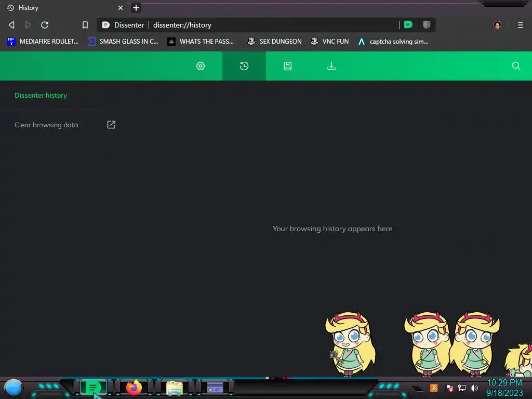
Task: Open the SMASH GLASS IN C... bookmark
Action: 123,42
